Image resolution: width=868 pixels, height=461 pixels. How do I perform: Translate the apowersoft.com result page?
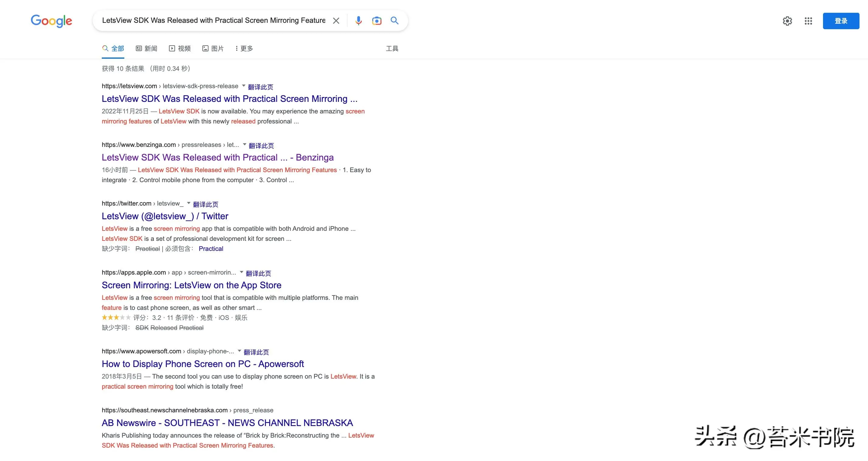pyautogui.click(x=256, y=352)
